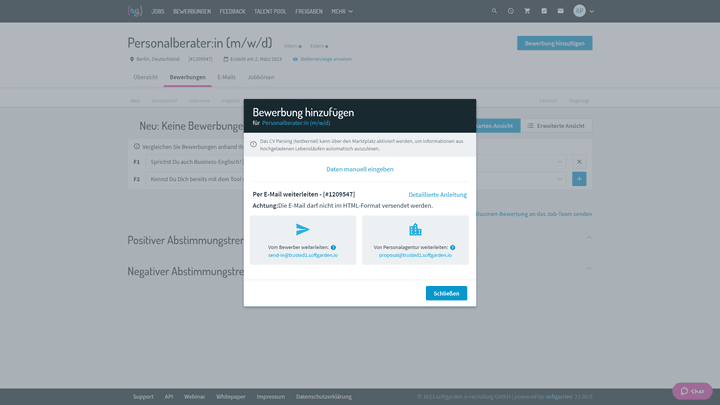Image resolution: width=720 pixels, height=405 pixels.
Task: Open Whitepaper footer link
Action: pos(231,397)
